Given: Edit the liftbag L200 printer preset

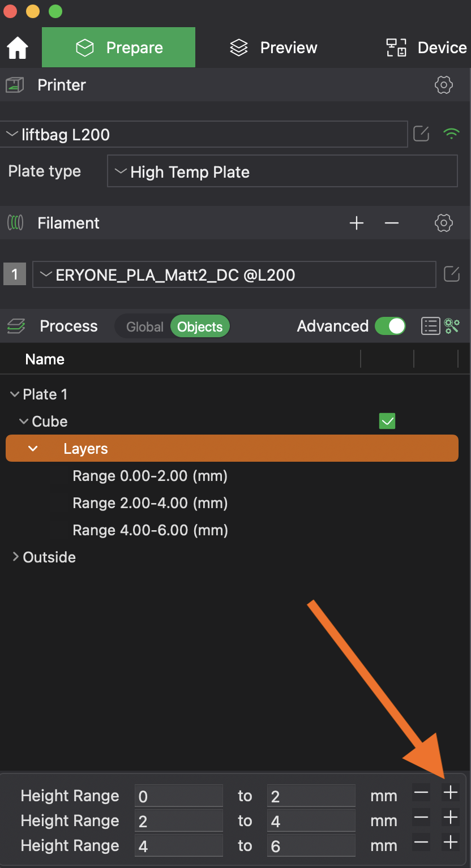Looking at the screenshot, I should [x=421, y=134].
